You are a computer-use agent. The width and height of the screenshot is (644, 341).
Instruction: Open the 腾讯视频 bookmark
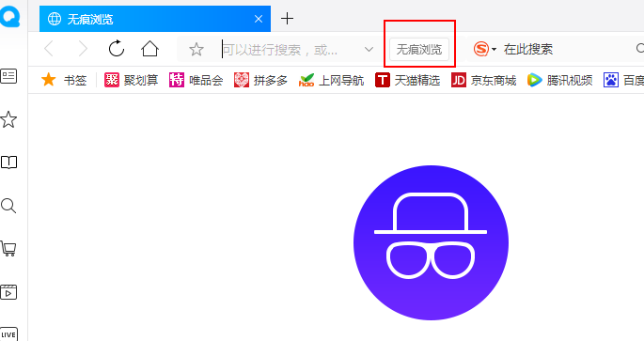(x=559, y=80)
